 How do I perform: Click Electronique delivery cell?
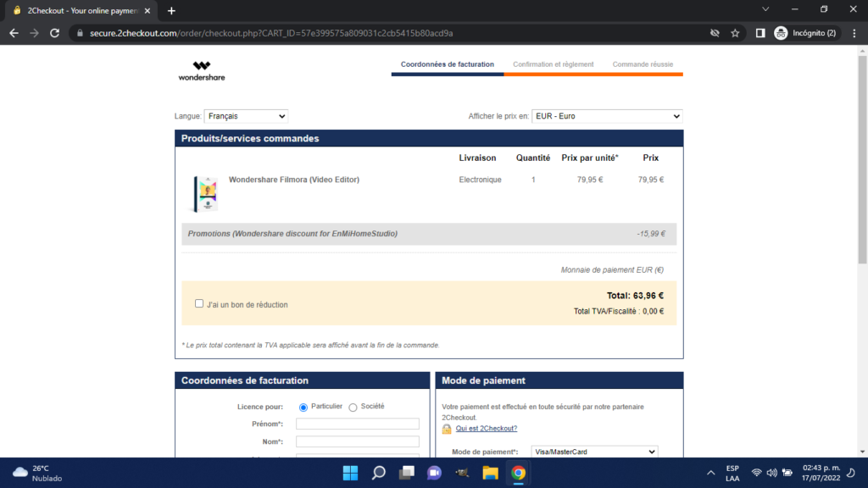[480, 180]
